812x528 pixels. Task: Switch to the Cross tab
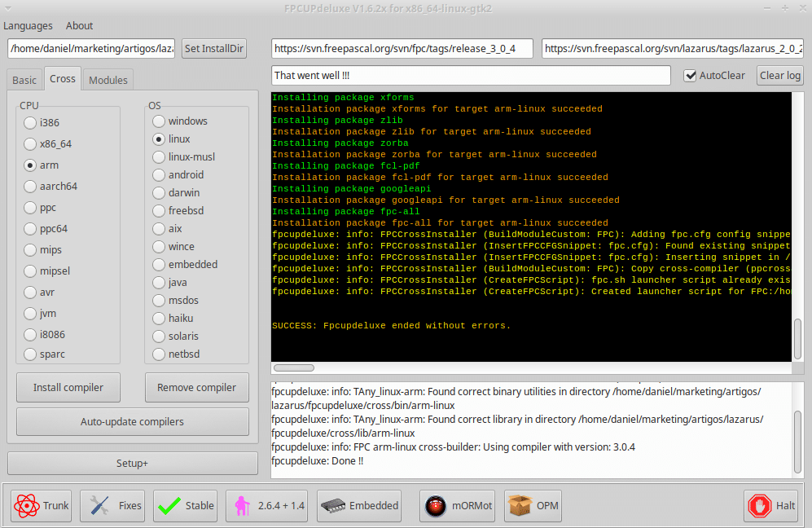tap(63, 79)
